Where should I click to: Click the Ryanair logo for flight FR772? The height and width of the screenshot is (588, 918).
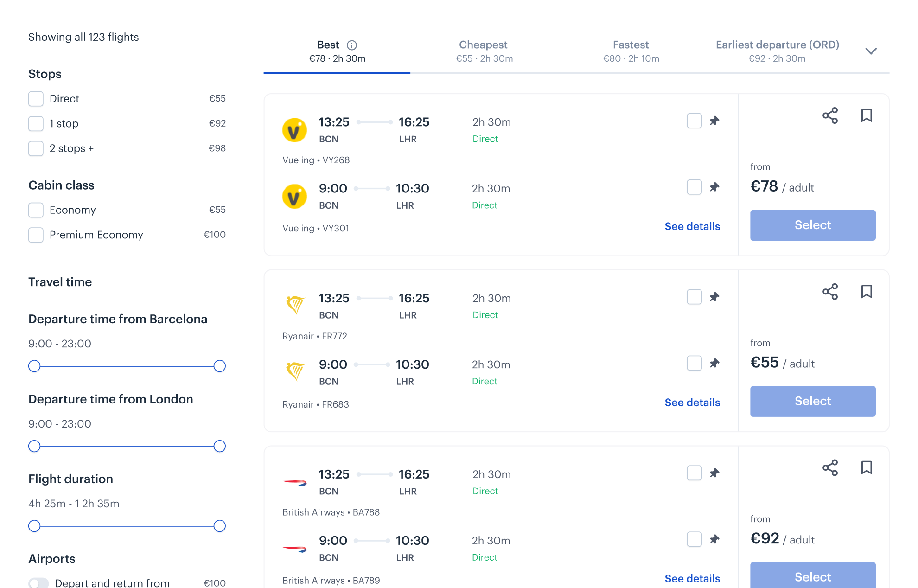(295, 306)
